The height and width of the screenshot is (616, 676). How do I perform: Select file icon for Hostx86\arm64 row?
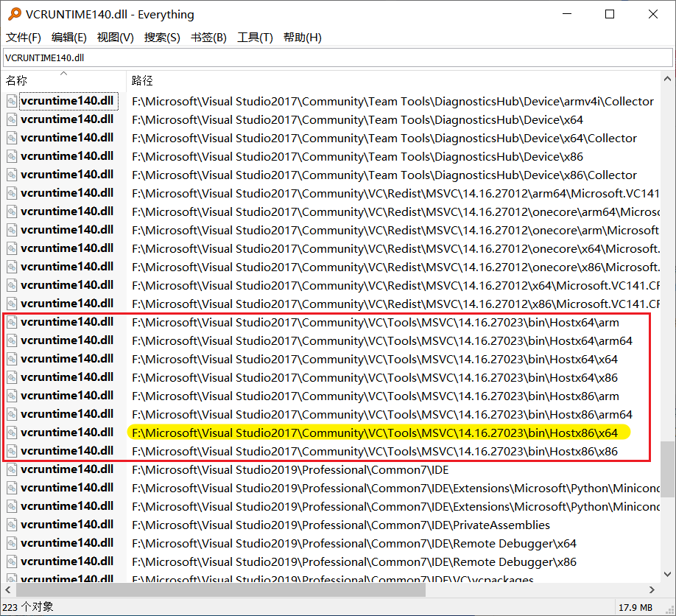point(12,415)
